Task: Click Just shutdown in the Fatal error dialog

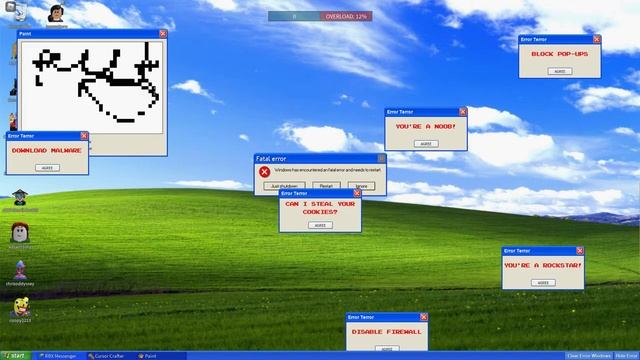Action: pos(284,186)
